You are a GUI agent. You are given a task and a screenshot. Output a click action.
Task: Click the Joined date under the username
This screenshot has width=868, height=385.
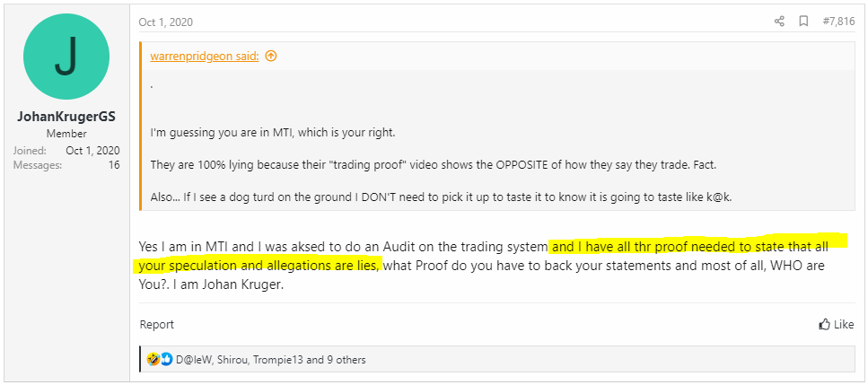(92, 151)
